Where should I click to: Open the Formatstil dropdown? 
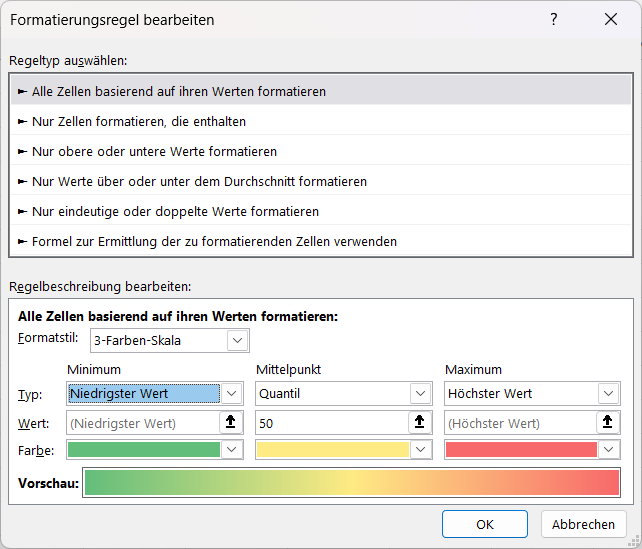pyautogui.click(x=237, y=341)
